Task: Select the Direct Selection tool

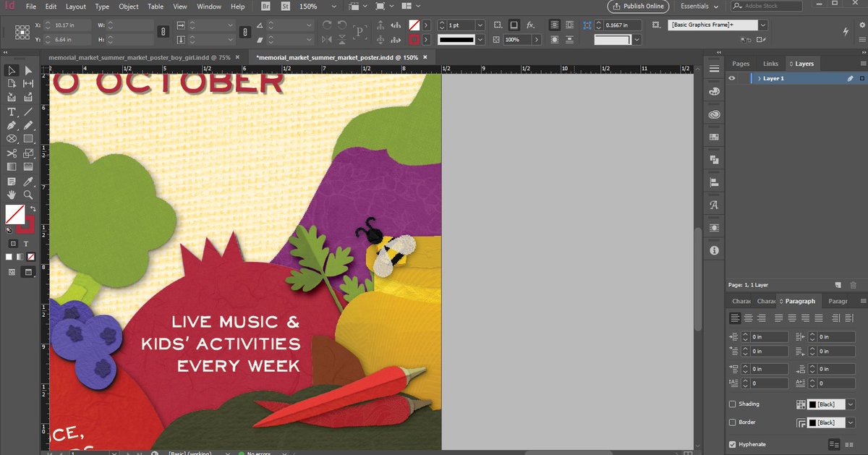Action: click(28, 70)
